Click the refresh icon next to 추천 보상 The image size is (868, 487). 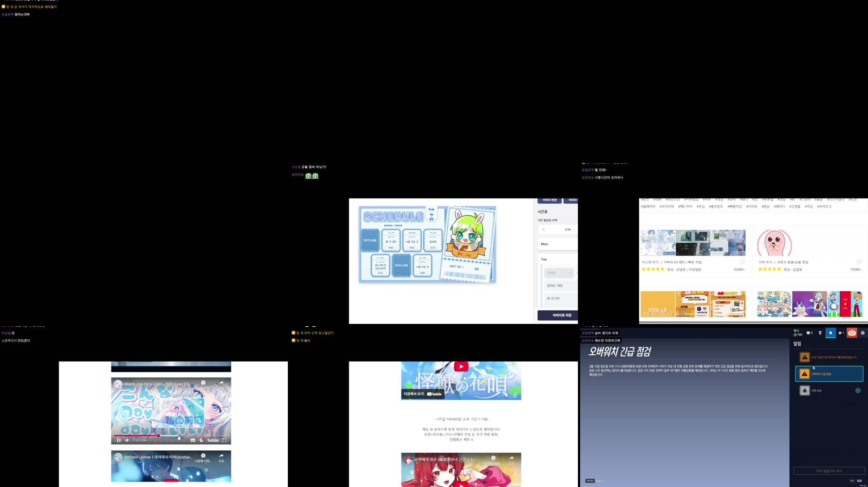pos(858,390)
